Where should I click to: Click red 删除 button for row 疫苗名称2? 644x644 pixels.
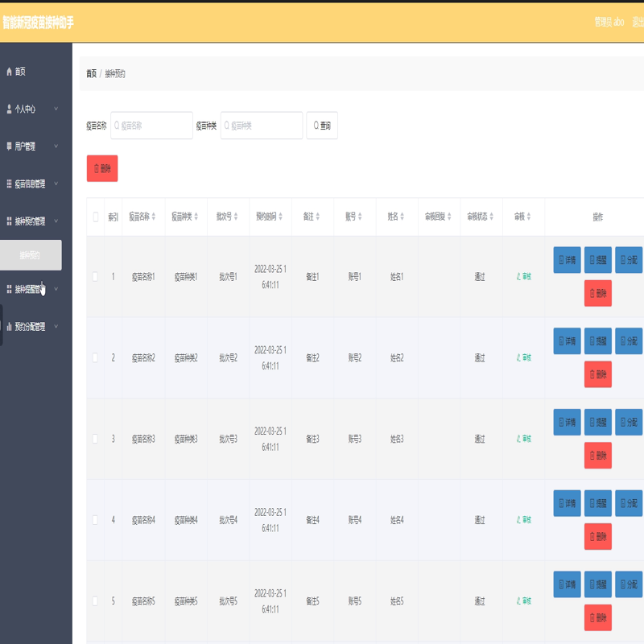click(x=598, y=374)
